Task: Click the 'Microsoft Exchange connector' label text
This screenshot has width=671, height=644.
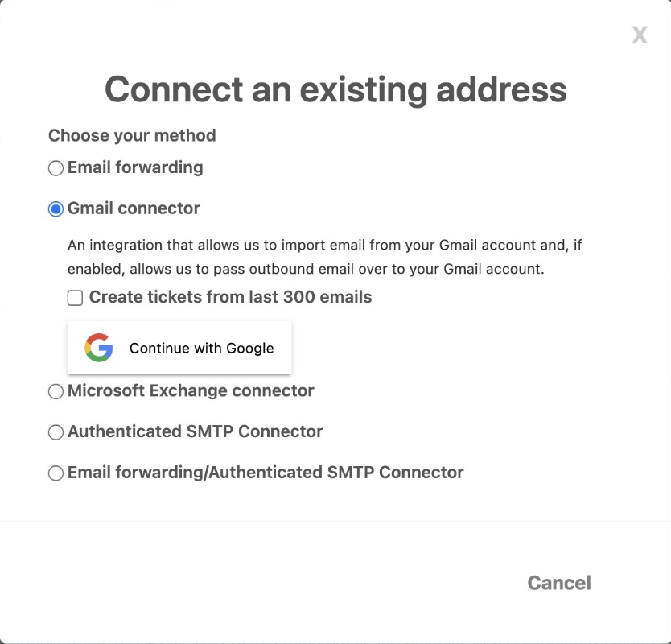Action: (x=191, y=391)
